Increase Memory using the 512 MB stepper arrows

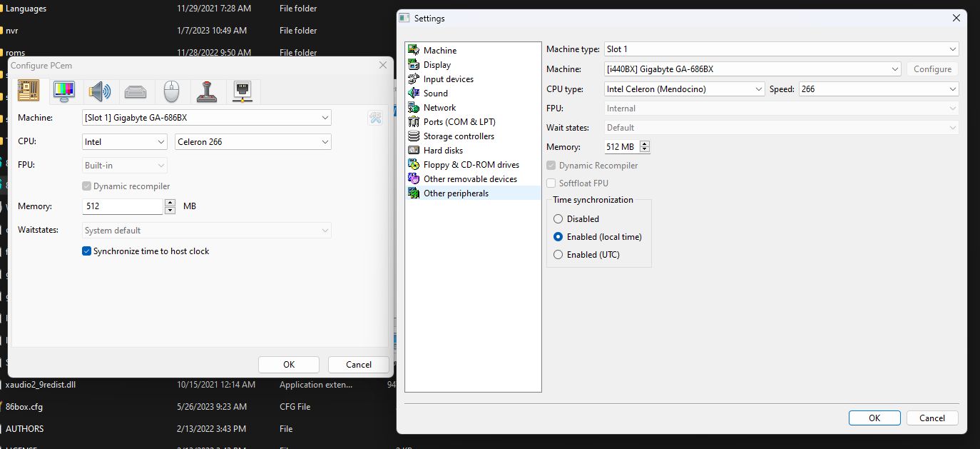click(x=644, y=143)
